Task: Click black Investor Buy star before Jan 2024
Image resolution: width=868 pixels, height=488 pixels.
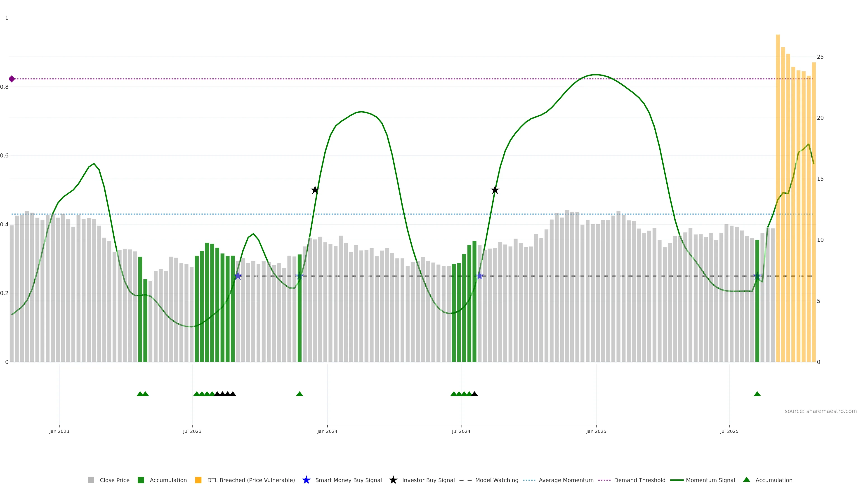Action: (315, 190)
